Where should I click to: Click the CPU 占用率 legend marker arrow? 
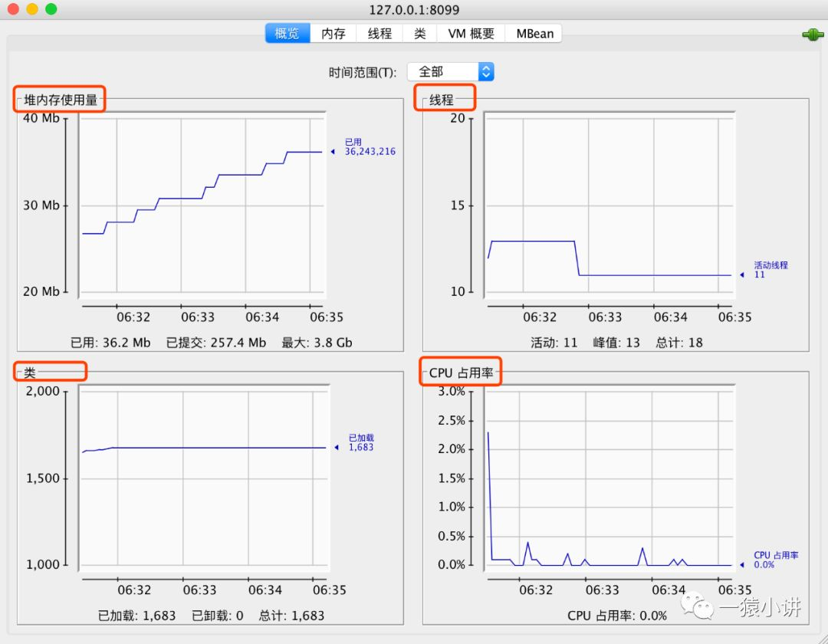point(742,565)
